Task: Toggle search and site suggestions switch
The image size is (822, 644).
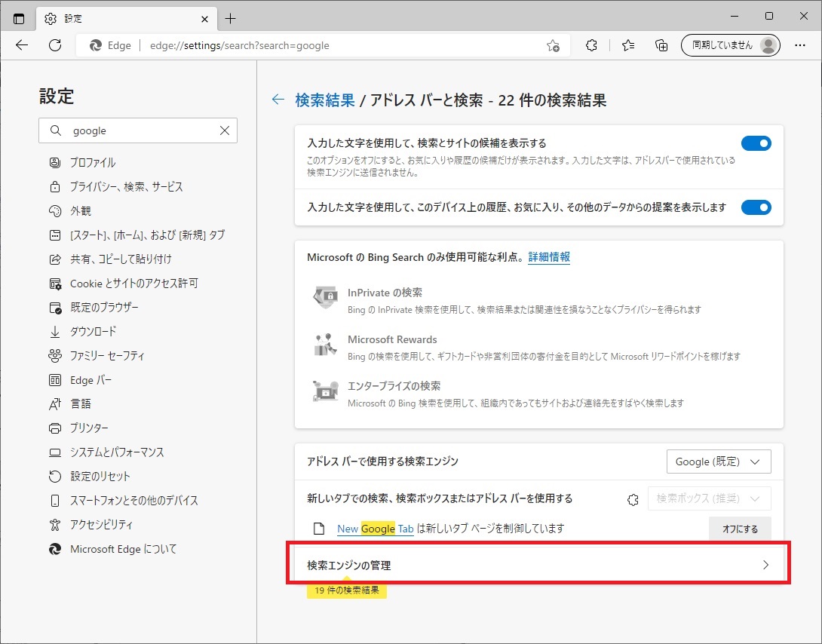Action: (756, 143)
